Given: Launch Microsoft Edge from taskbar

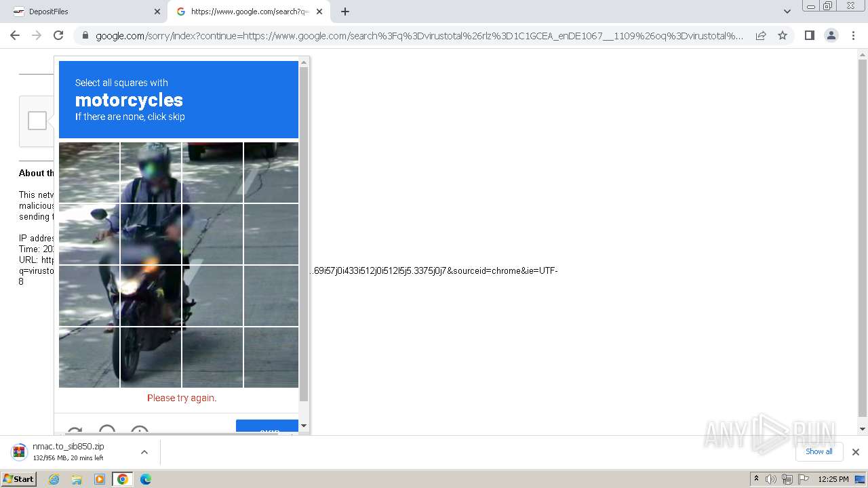Looking at the screenshot, I should pyautogui.click(x=145, y=479).
